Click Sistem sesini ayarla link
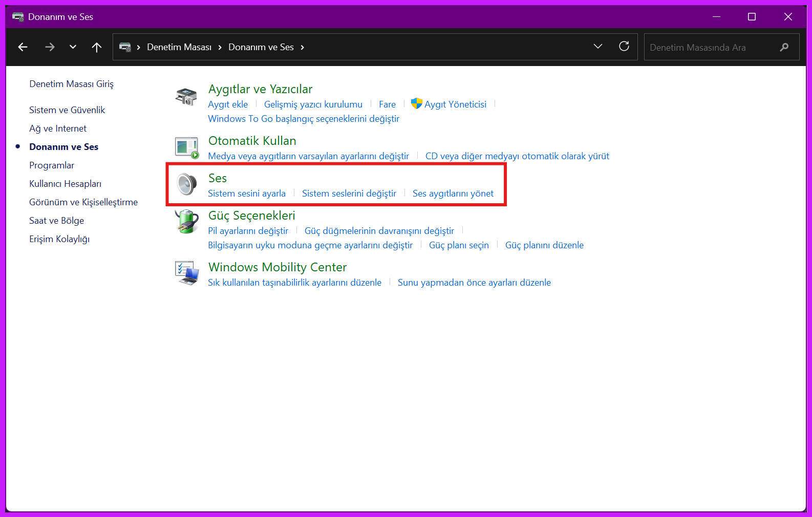Image resolution: width=812 pixels, height=517 pixels. click(x=247, y=193)
